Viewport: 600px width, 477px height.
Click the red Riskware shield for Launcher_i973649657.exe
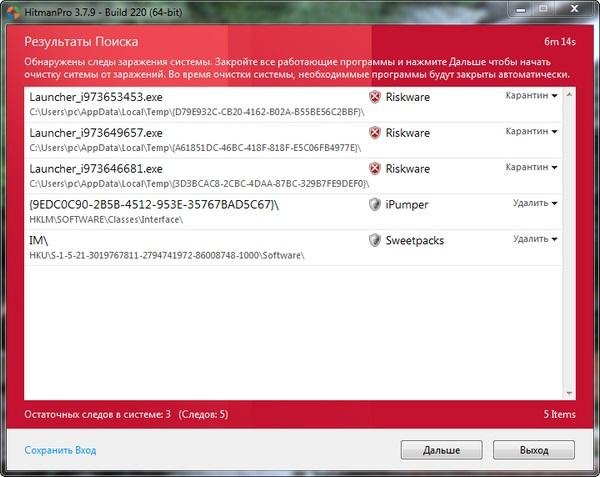point(375,133)
